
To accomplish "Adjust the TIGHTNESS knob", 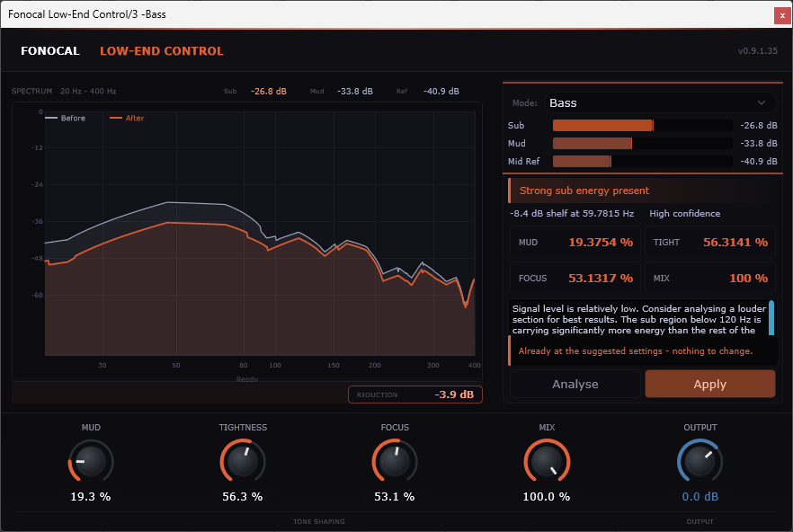I will (243, 461).
